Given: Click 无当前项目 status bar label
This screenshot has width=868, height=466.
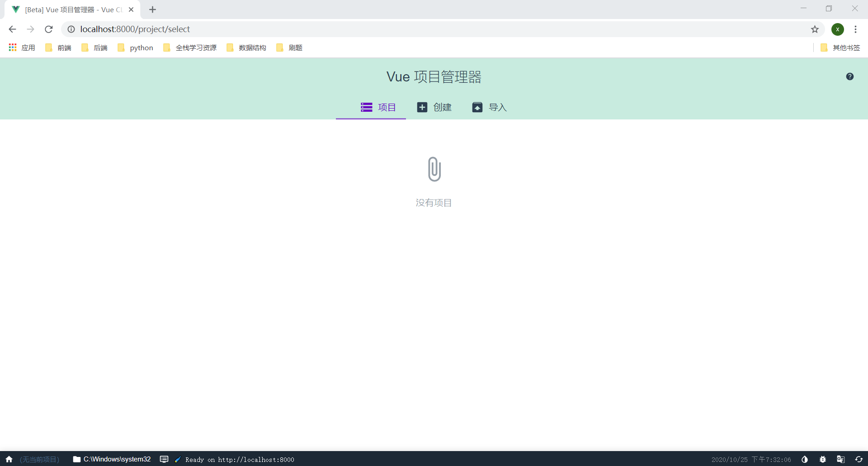Looking at the screenshot, I should click(40, 459).
